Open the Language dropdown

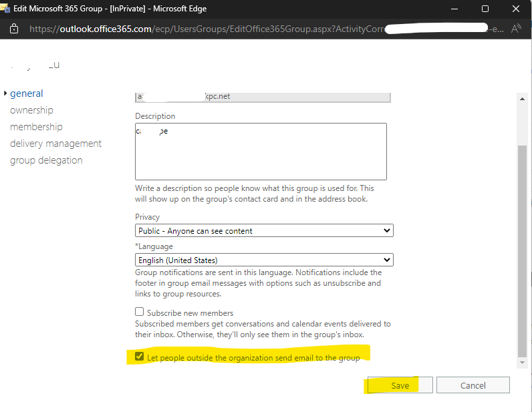click(264, 260)
